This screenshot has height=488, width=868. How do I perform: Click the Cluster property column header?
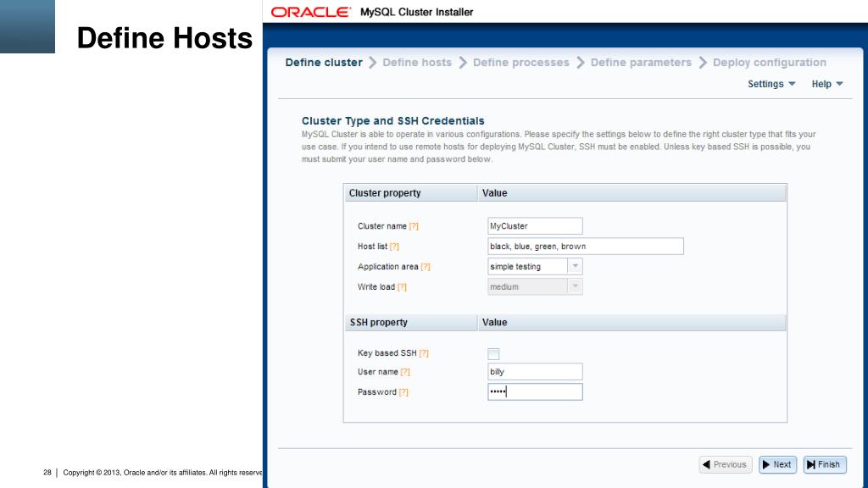410,193
